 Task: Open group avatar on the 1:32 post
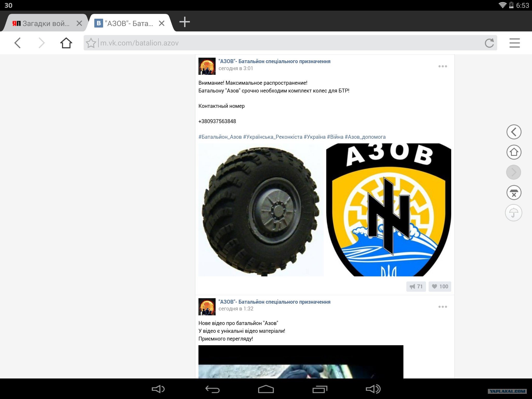coord(207,307)
